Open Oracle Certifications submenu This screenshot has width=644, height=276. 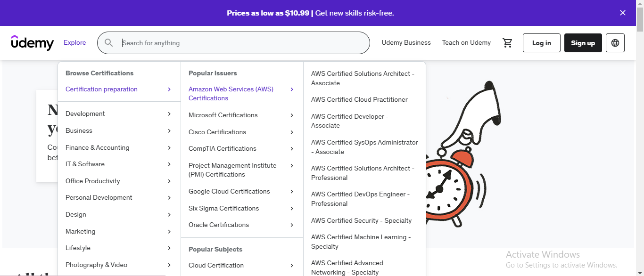242,225
